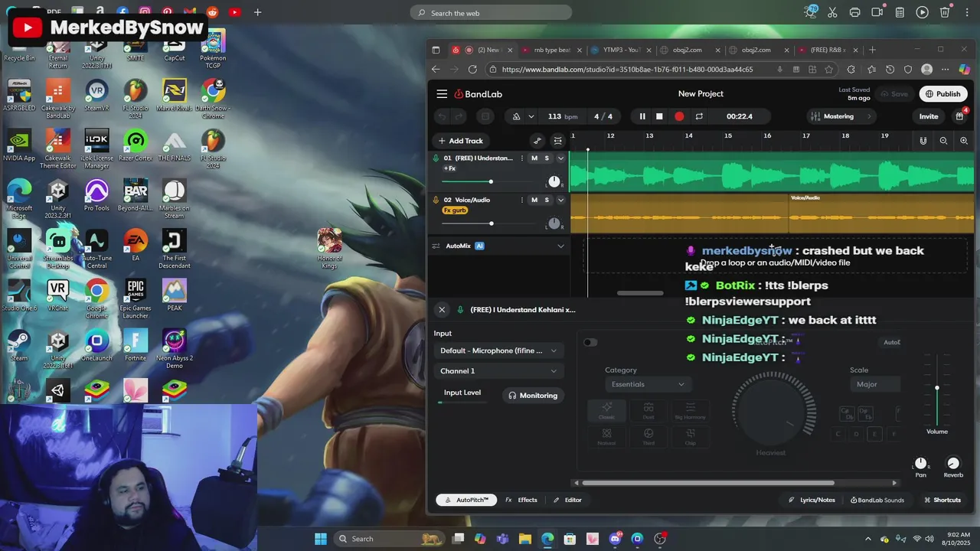The image size is (980, 551).
Task: Expand track 01 chevron
Action: tap(560, 158)
